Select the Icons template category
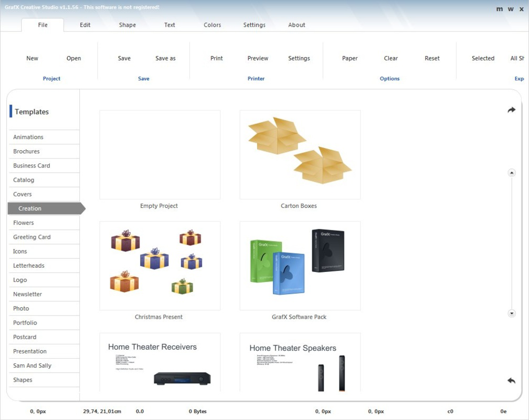The image size is (529, 420). (x=44, y=251)
